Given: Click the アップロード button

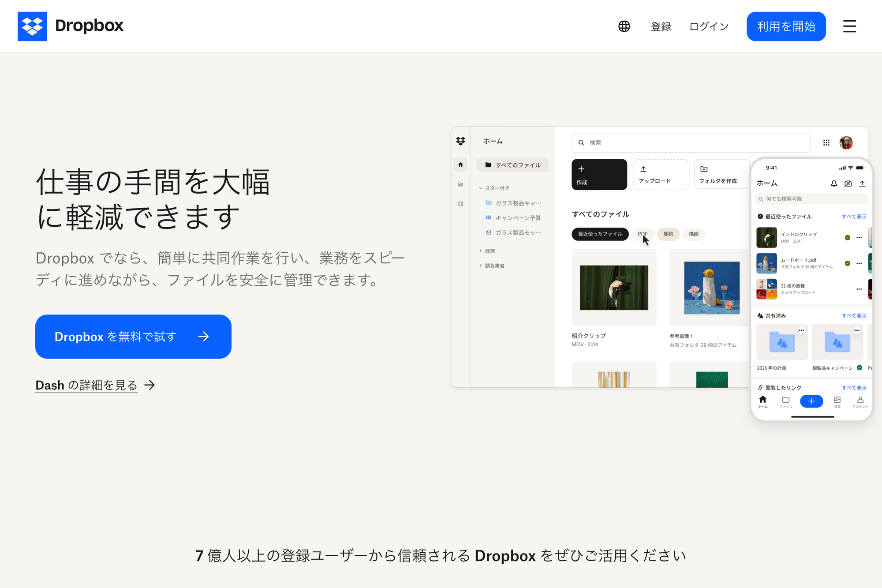Looking at the screenshot, I should click(x=661, y=175).
